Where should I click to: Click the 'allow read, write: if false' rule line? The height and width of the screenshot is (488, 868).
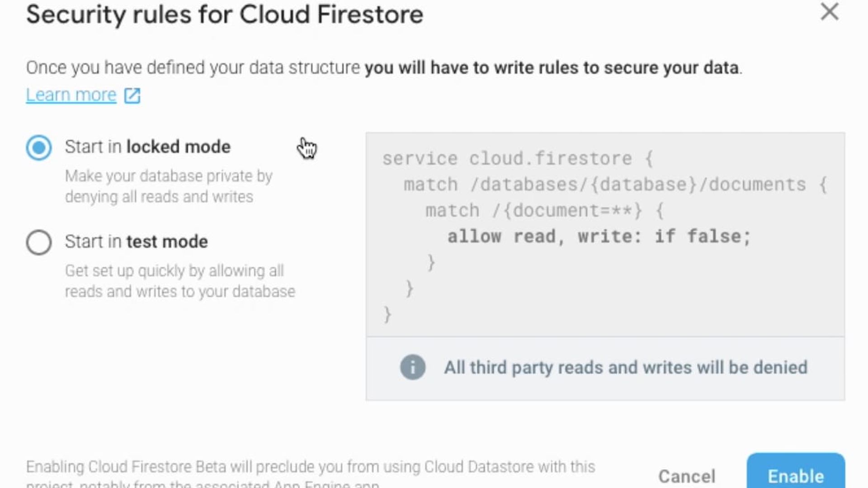coord(599,237)
